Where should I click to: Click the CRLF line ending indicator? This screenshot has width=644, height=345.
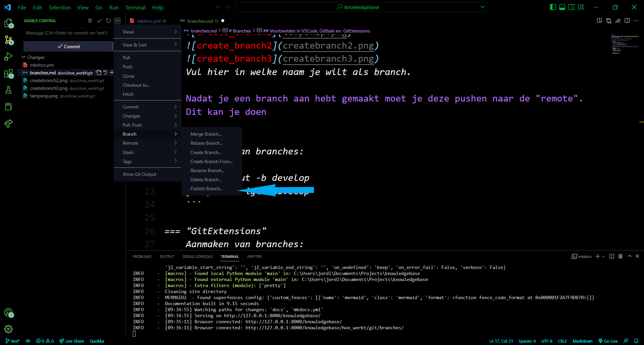click(562, 341)
